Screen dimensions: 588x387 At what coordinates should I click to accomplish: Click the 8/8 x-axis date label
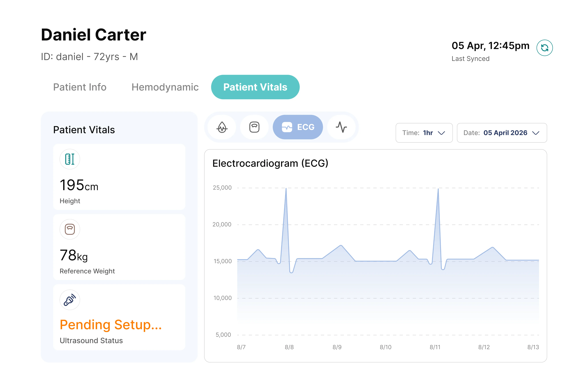289,347
